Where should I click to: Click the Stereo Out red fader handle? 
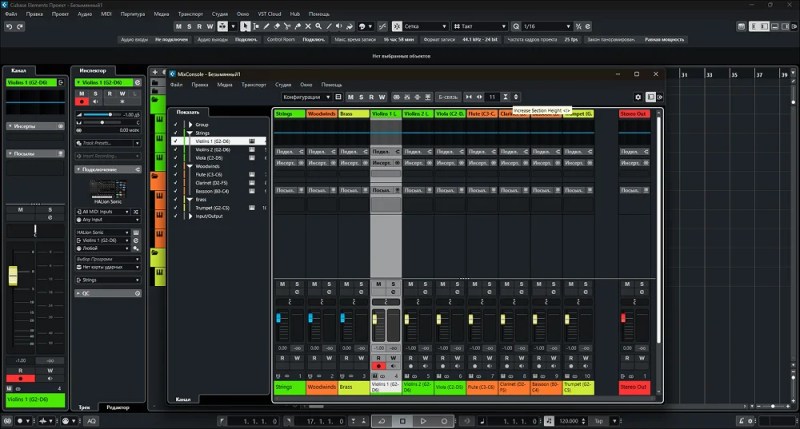point(623,318)
